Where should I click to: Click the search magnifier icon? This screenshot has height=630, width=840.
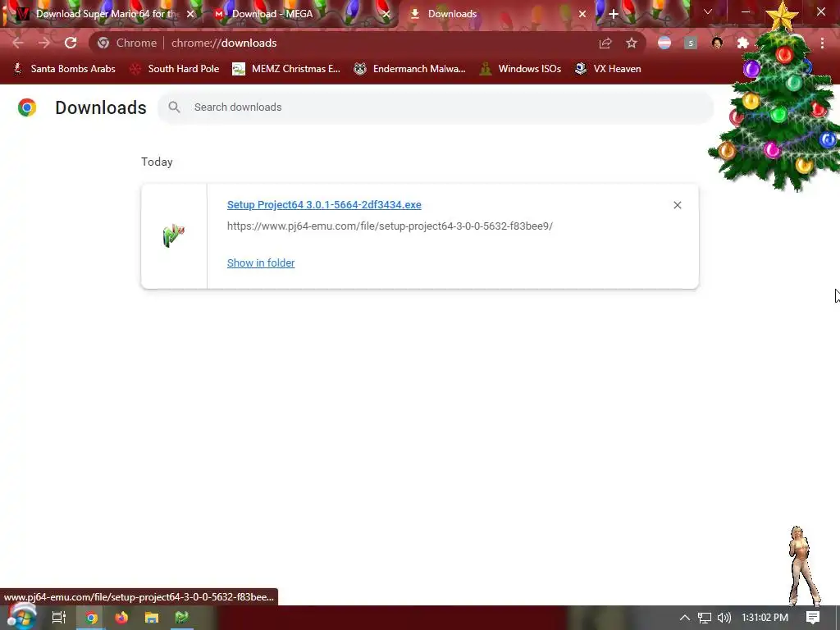(x=174, y=107)
